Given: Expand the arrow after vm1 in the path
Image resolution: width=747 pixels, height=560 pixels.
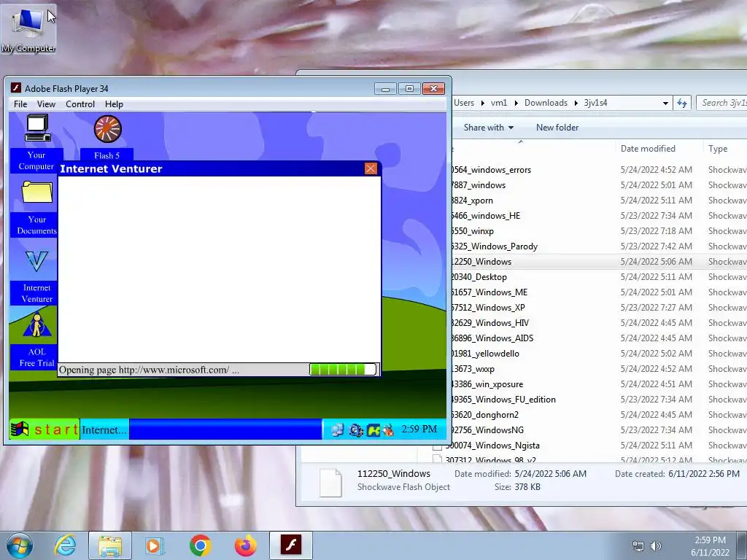Looking at the screenshot, I should tap(516, 103).
